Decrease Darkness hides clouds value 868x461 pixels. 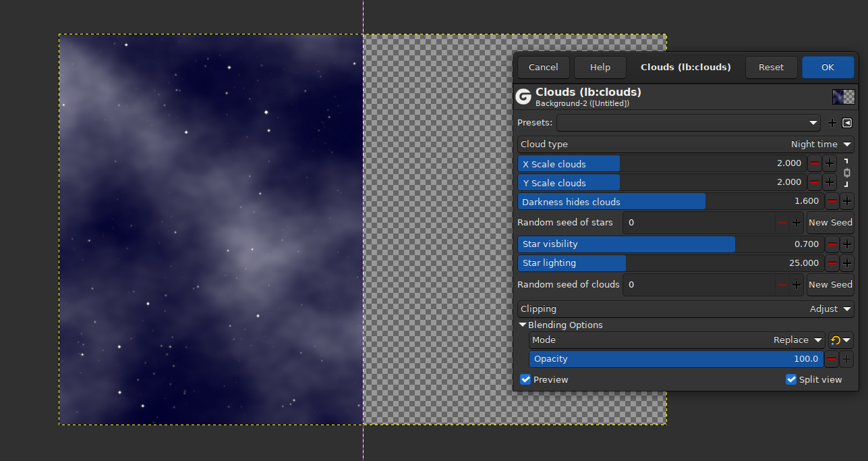point(832,201)
